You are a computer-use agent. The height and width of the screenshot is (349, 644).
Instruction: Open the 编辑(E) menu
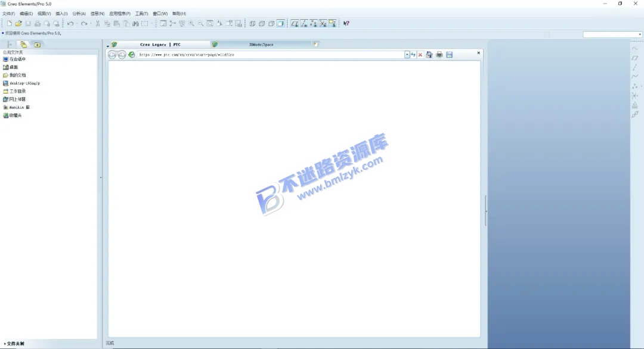point(26,14)
